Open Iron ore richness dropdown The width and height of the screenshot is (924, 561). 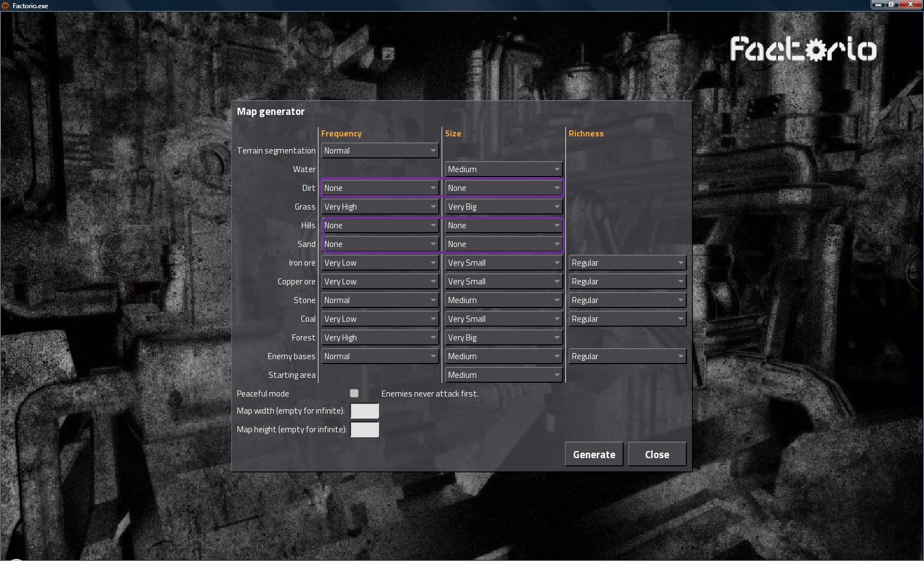coord(628,263)
